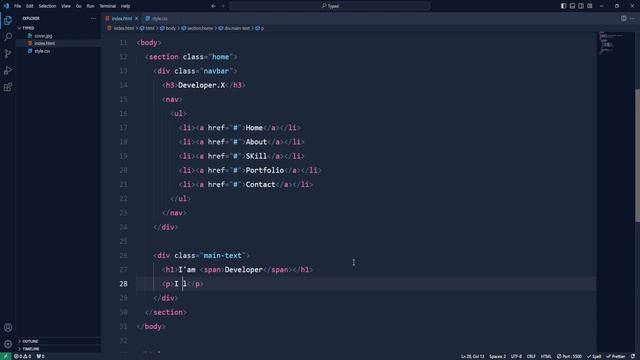Open the File menu

[x=18, y=6]
